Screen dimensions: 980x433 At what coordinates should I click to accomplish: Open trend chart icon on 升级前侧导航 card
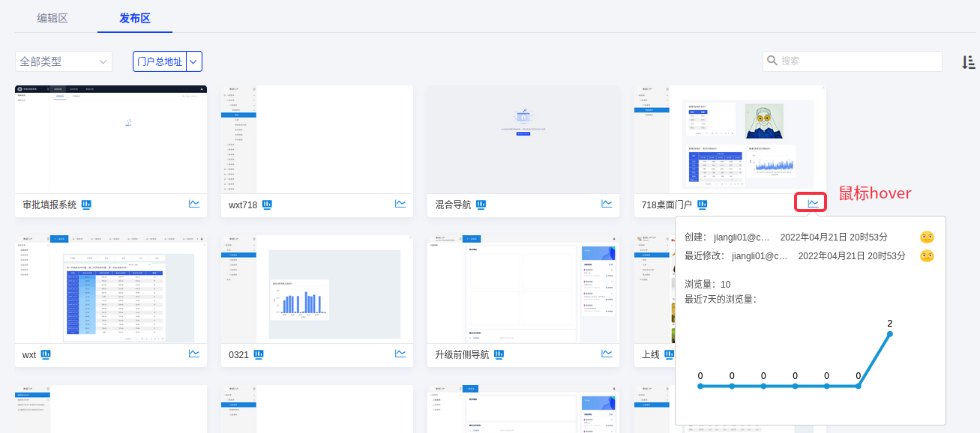[607, 354]
